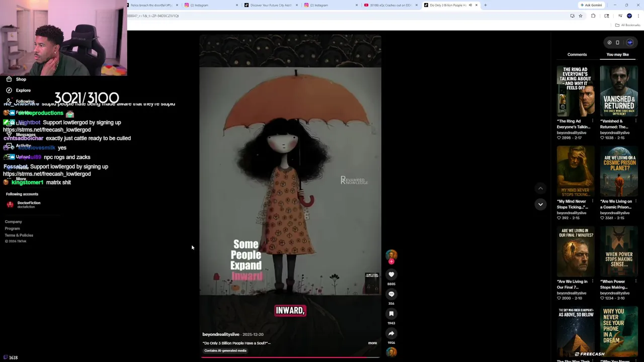Share the video with arrow icon
Screen dimensions: 644x362
click(391, 333)
